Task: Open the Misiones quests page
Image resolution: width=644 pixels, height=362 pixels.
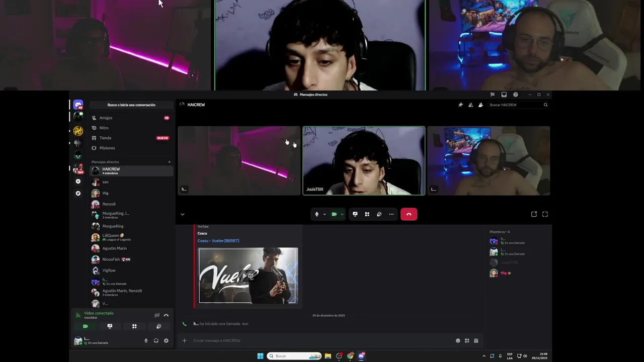Action: [x=131, y=148]
